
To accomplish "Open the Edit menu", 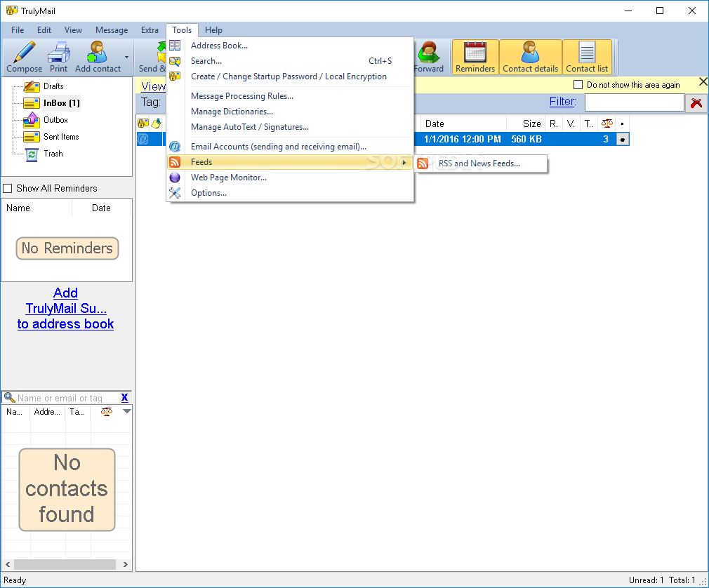I will (44, 30).
